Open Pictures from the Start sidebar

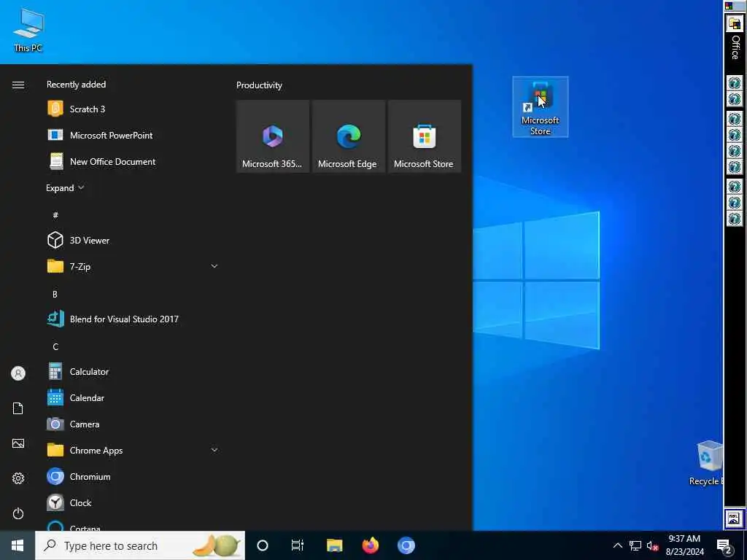(x=18, y=443)
